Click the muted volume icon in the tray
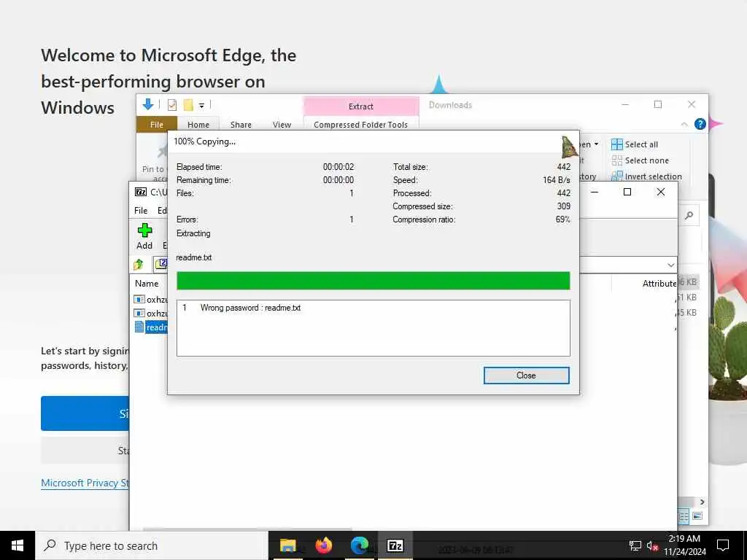 point(651,545)
